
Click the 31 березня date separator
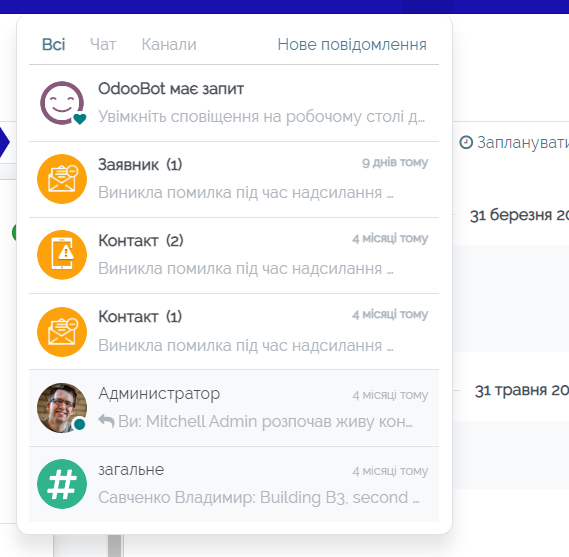pyautogui.click(x=519, y=215)
